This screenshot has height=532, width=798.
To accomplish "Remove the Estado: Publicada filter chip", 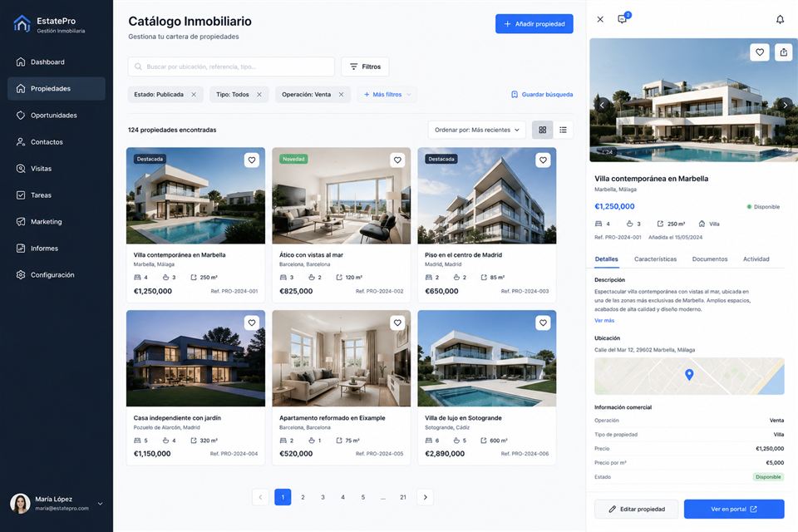I will pos(194,95).
